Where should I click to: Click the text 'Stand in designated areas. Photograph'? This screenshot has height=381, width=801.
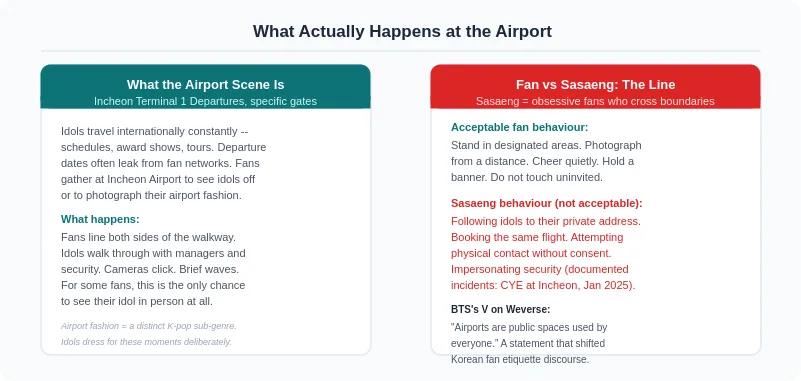[x=546, y=146]
